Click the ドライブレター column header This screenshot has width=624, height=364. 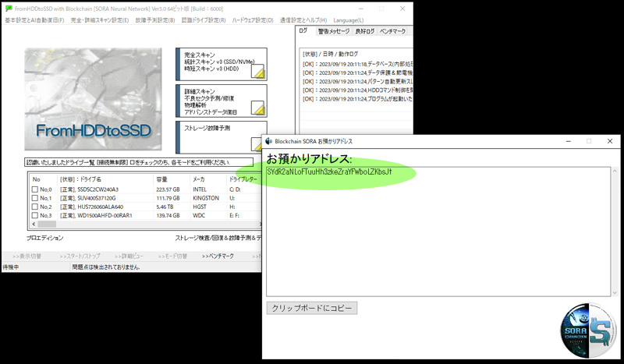click(243, 179)
